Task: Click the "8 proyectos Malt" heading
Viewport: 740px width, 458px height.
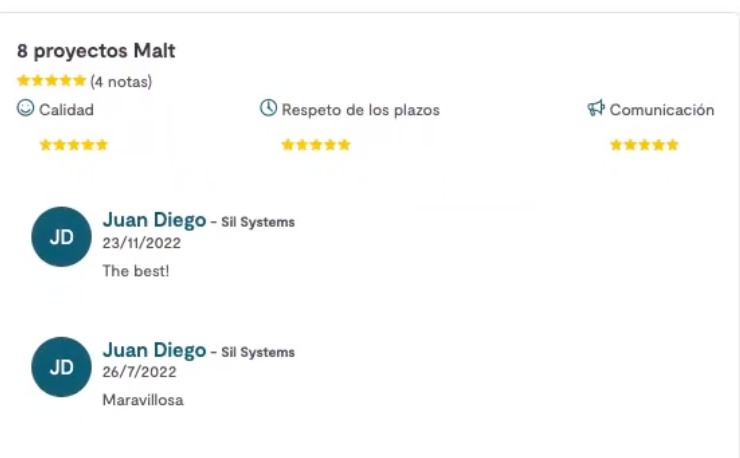Action: coord(96,51)
